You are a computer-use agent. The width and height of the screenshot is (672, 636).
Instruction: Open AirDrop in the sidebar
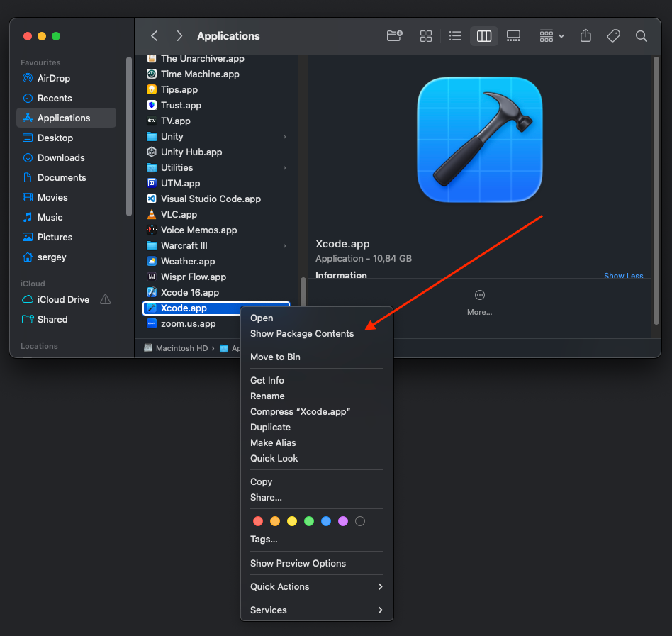click(x=66, y=78)
